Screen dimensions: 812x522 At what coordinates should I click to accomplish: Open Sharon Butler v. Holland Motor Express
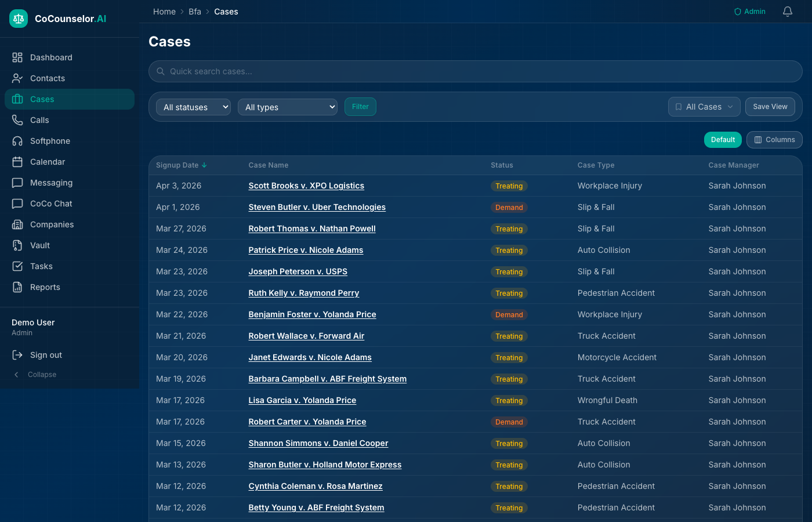[325, 465]
